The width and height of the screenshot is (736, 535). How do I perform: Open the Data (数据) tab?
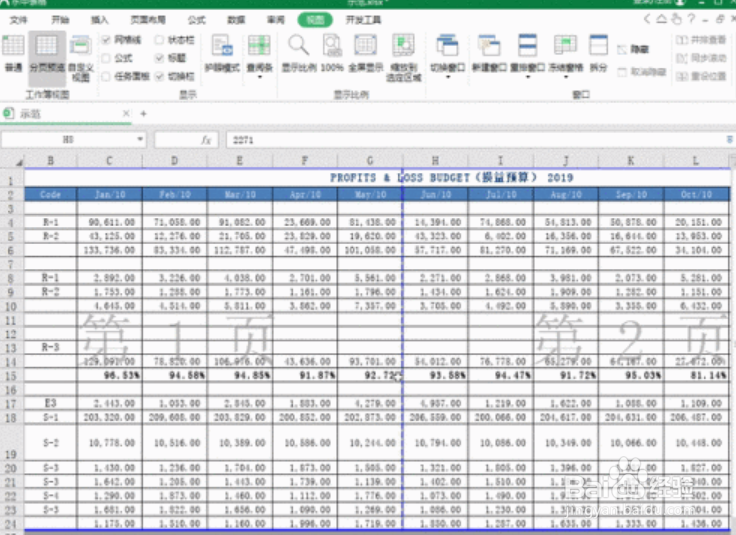236,20
